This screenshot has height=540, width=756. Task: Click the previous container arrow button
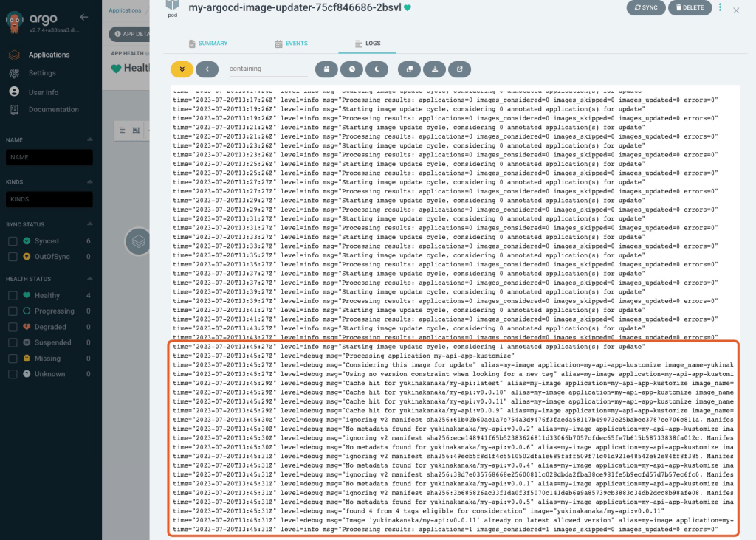pyautogui.click(x=207, y=69)
